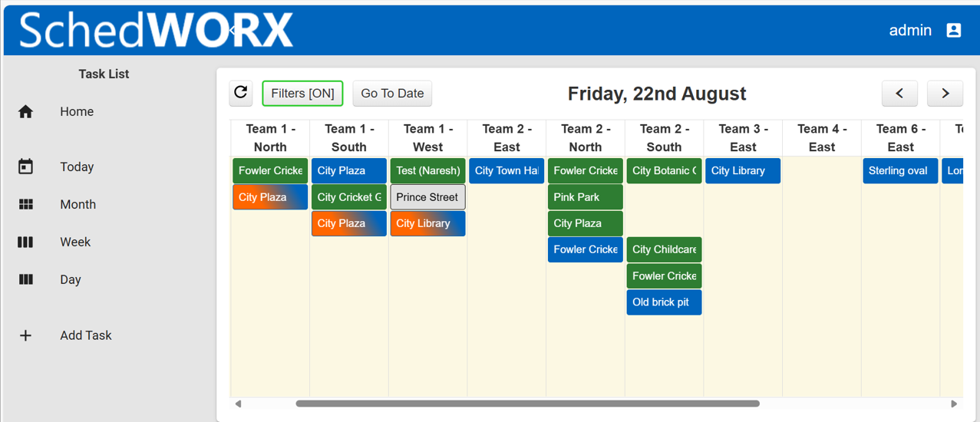Click the Add Task plus icon
The width and height of the screenshot is (980, 422).
pos(25,335)
